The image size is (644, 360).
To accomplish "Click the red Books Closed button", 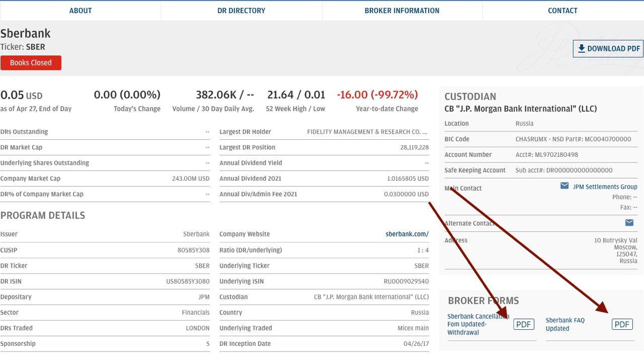I will tap(31, 63).
